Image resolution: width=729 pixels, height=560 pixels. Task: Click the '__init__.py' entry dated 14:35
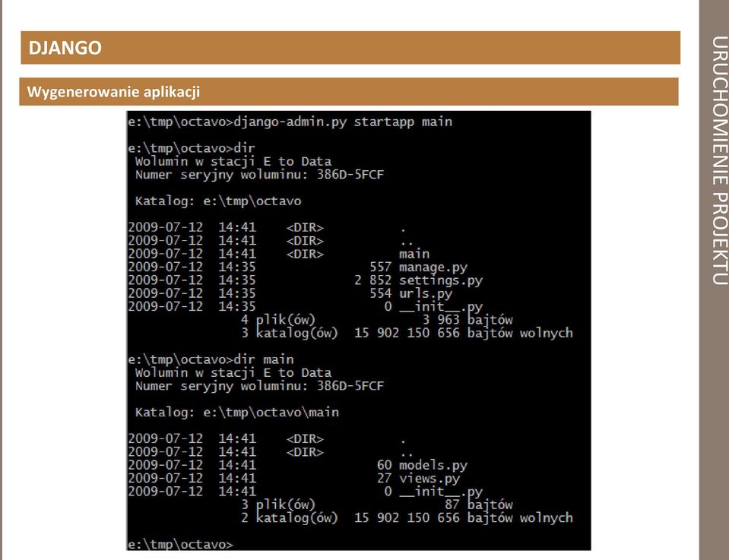(441, 307)
